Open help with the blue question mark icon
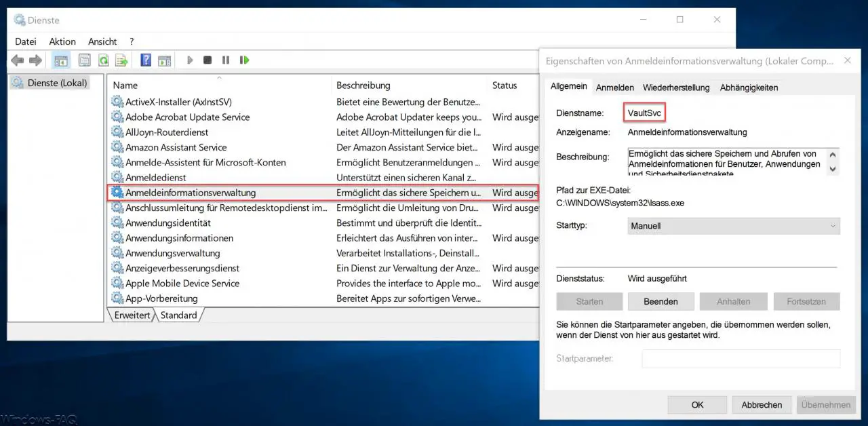Image resolution: width=868 pixels, height=426 pixels. pos(146,60)
